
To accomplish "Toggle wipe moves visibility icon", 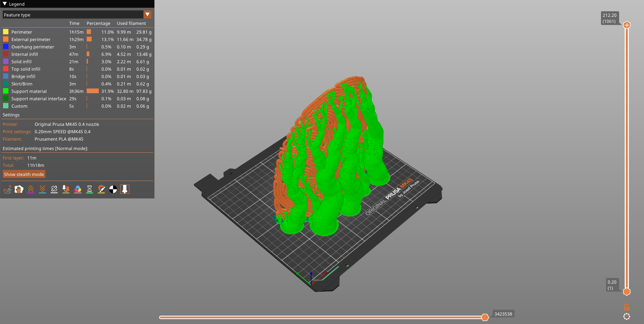I will pyautogui.click(x=19, y=189).
